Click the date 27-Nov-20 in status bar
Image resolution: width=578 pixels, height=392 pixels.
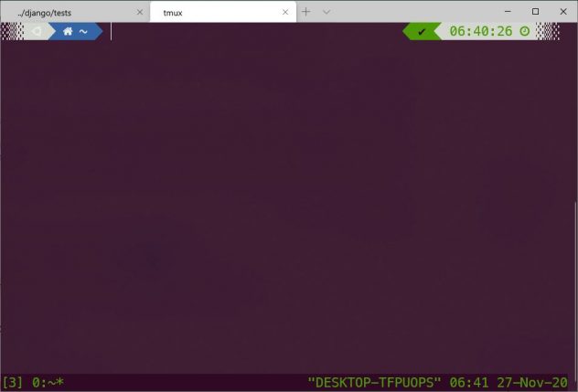point(532,383)
